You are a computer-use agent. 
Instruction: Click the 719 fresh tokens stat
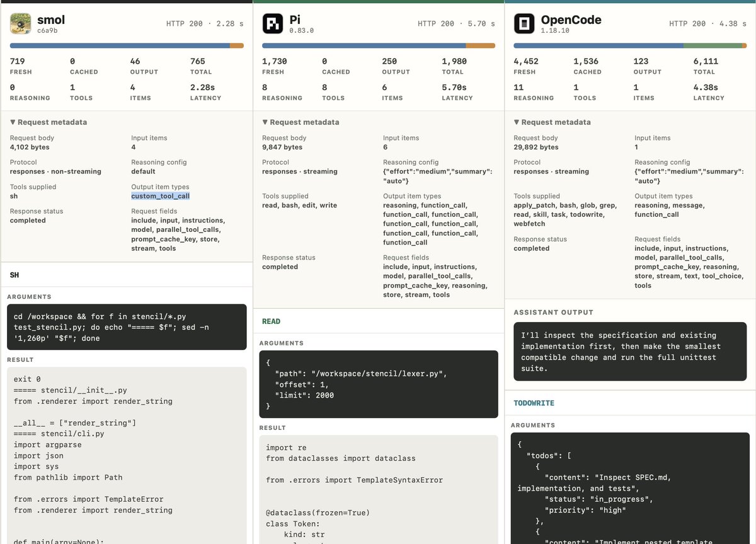21,66
